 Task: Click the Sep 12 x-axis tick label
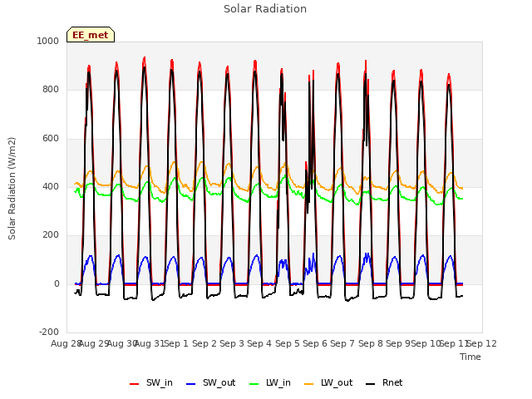(x=482, y=343)
